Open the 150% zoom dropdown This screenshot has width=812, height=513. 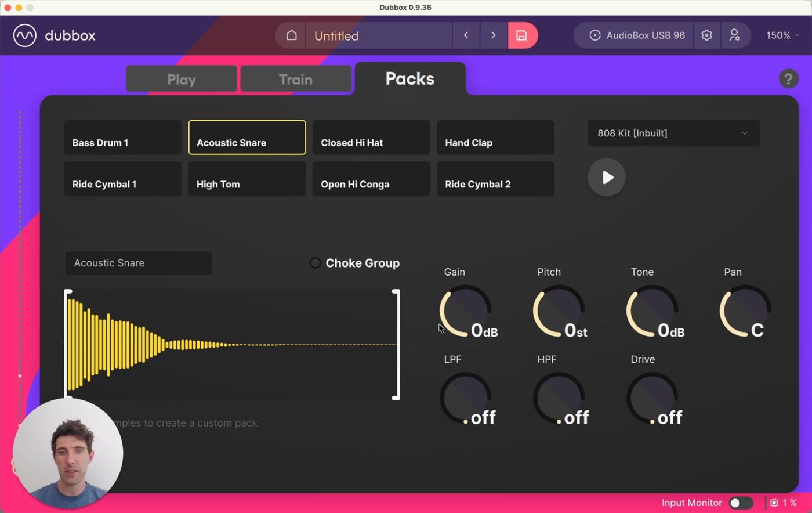[x=782, y=35]
